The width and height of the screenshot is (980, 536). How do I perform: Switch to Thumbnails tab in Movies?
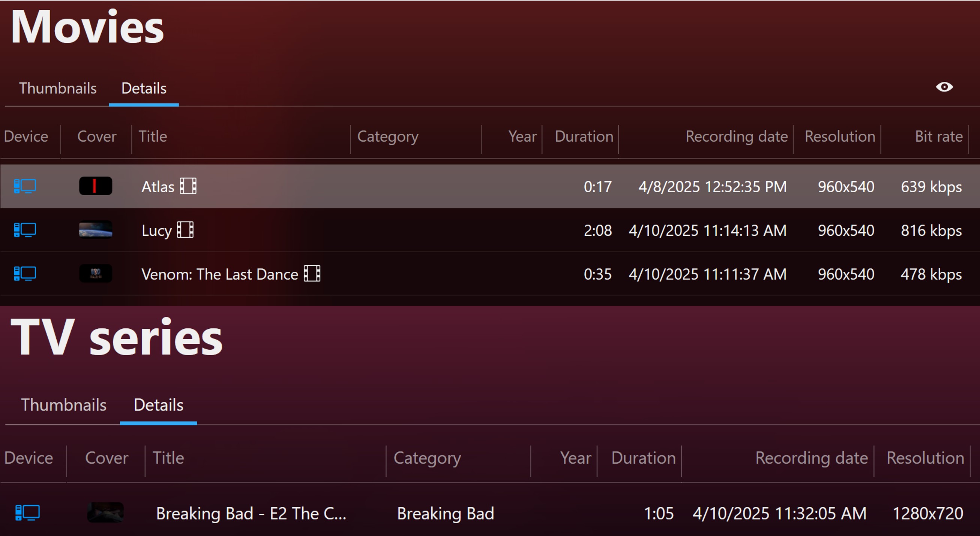58,88
